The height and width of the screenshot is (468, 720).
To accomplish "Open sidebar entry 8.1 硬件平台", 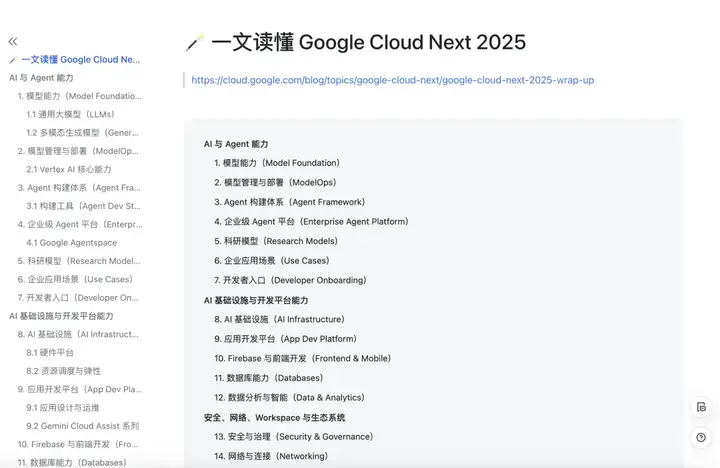I will (50, 353).
